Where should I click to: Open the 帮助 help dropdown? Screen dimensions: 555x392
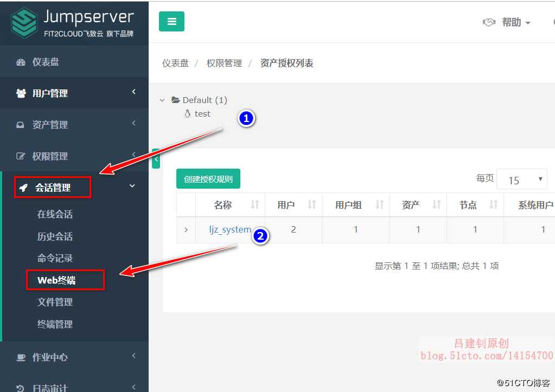tap(516, 22)
